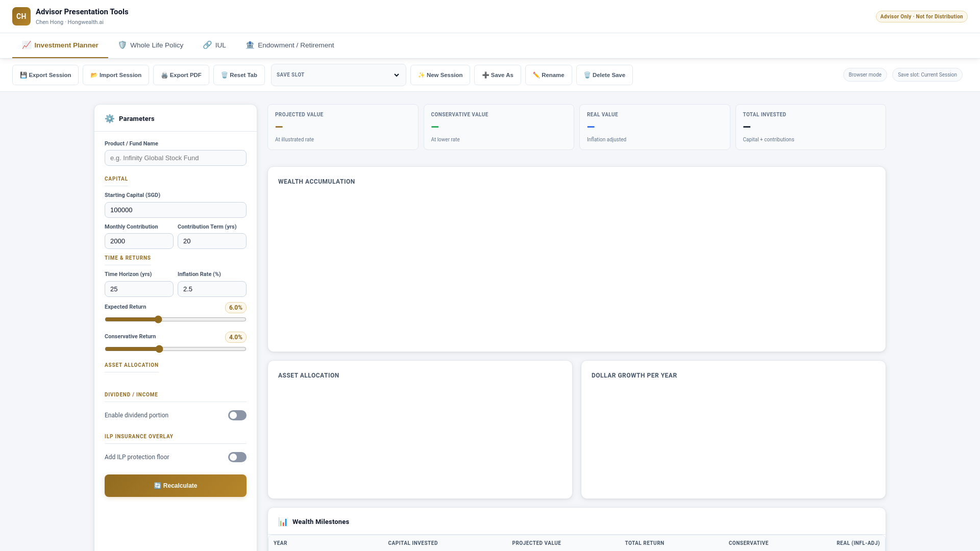Click the Endowment bank building icon
The height and width of the screenshot is (551, 980).
coord(250,45)
